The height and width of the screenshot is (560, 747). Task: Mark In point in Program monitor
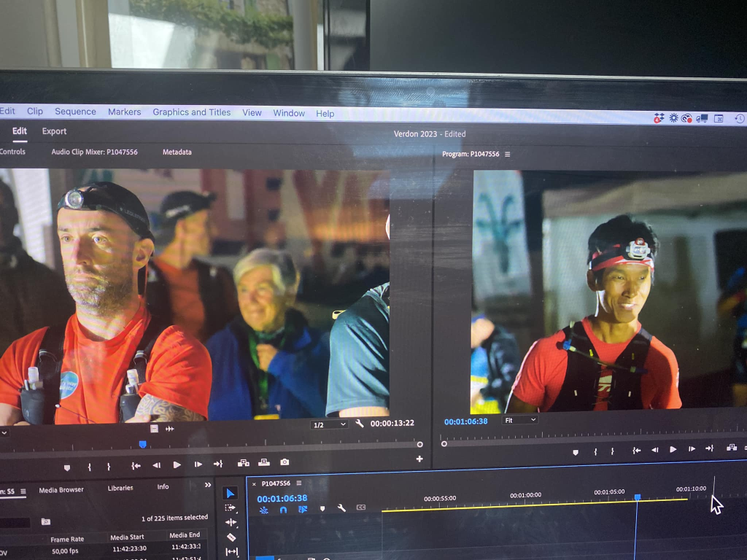595,451
